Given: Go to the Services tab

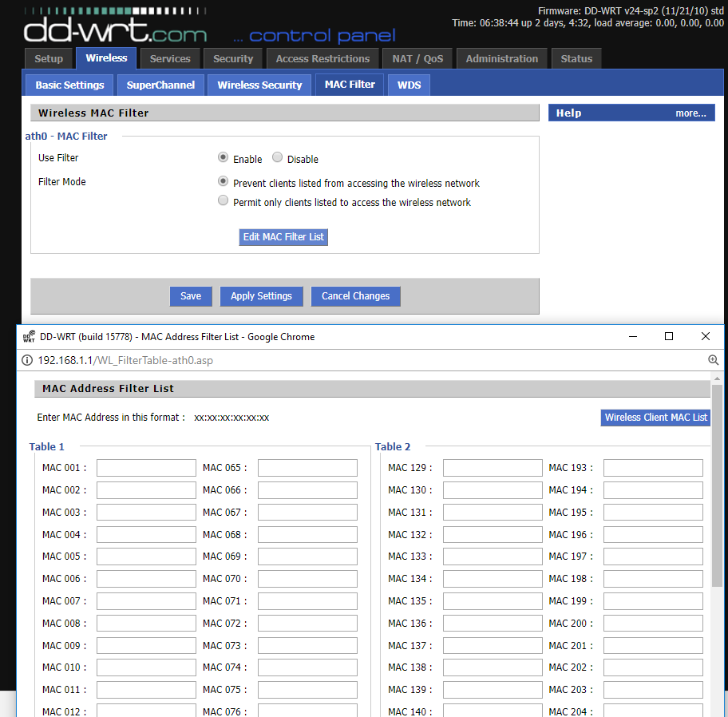Looking at the screenshot, I should click(x=170, y=58).
